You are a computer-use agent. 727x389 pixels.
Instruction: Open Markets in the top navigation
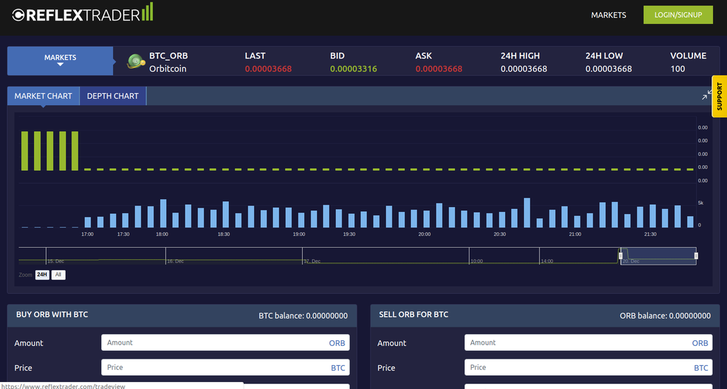click(x=608, y=15)
